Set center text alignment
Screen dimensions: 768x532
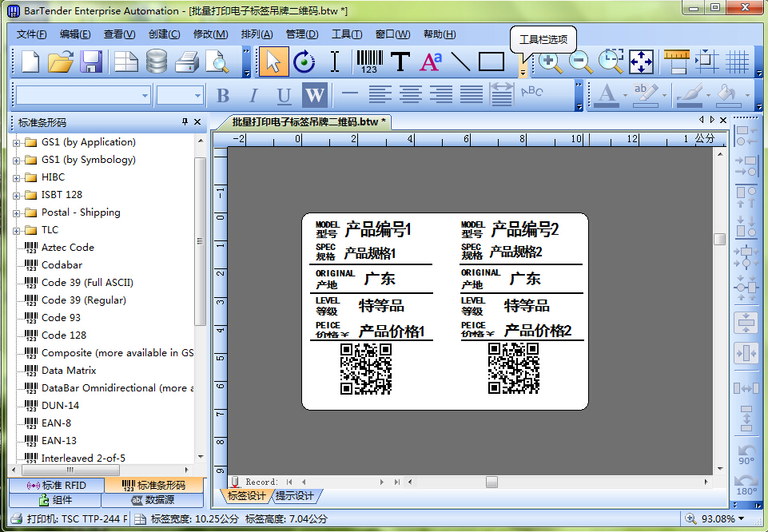(x=411, y=94)
